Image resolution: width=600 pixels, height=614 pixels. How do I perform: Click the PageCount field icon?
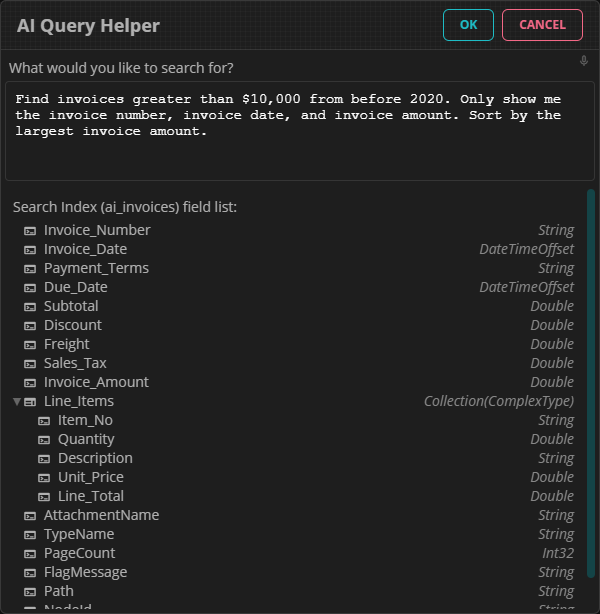30,554
